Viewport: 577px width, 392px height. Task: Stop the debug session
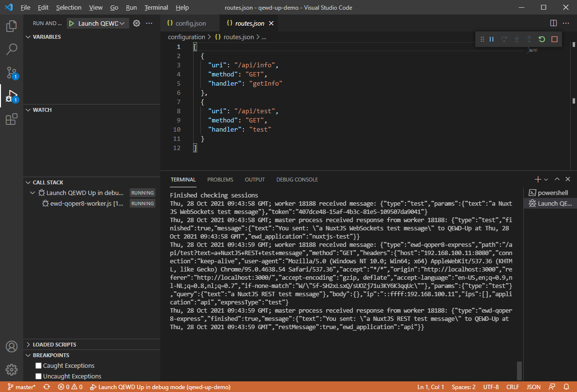(x=555, y=39)
